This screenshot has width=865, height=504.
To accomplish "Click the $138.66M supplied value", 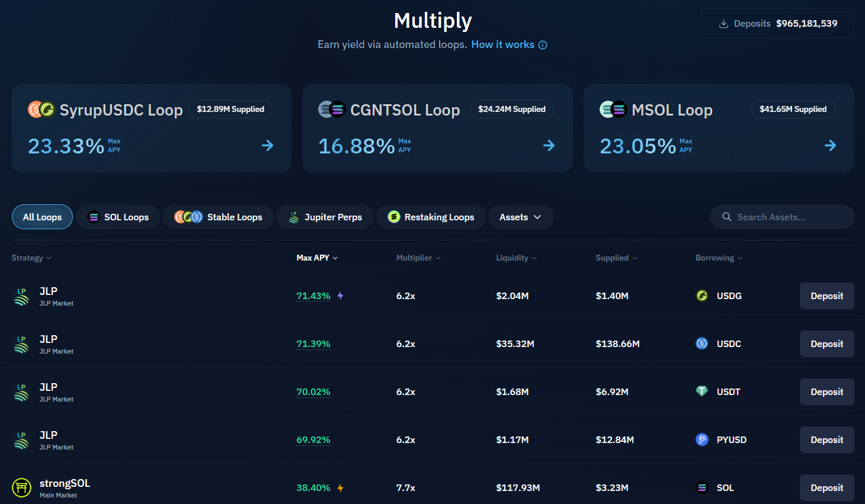I will [617, 344].
